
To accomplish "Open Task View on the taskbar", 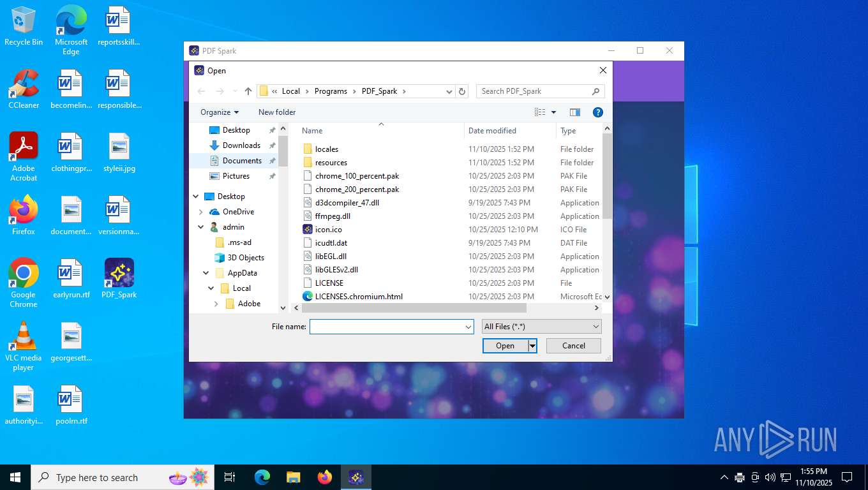I will [x=230, y=477].
